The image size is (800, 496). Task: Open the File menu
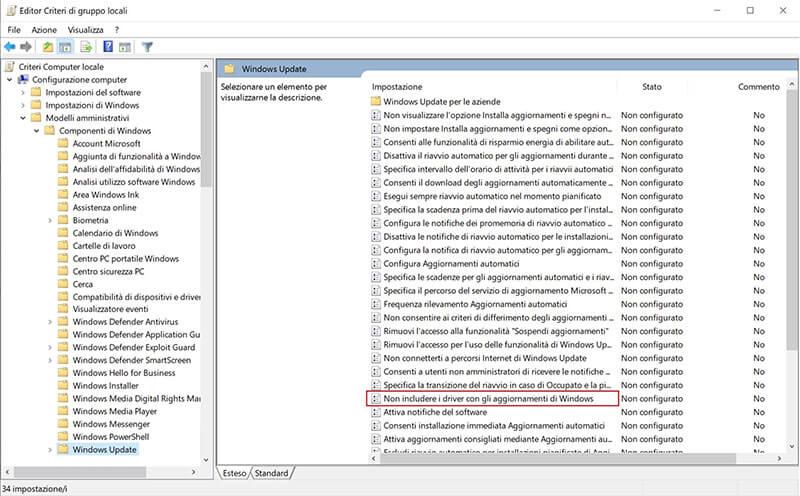click(14, 30)
